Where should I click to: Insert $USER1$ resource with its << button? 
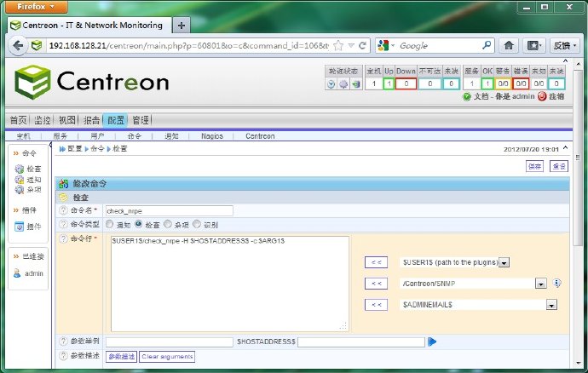click(376, 262)
